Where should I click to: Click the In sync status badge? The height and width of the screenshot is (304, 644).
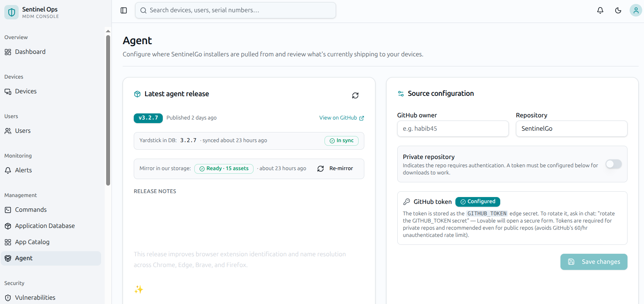[x=342, y=141]
